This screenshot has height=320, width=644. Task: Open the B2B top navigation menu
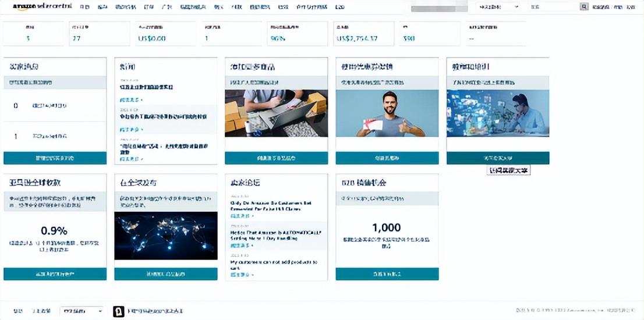point(339,7)
